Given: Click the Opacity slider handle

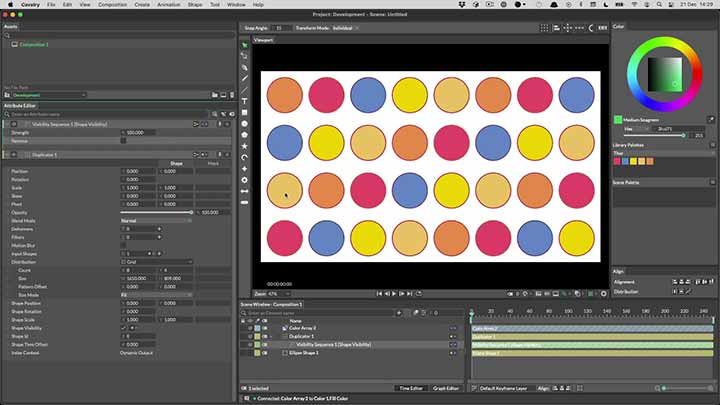Looking at the screenshot, I should [x=191, y=213].
